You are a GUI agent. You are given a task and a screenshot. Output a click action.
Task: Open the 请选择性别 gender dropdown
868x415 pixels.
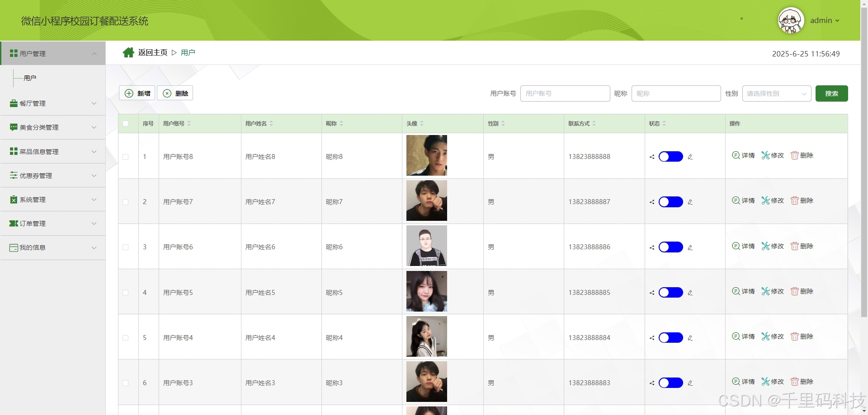(777, 93)
